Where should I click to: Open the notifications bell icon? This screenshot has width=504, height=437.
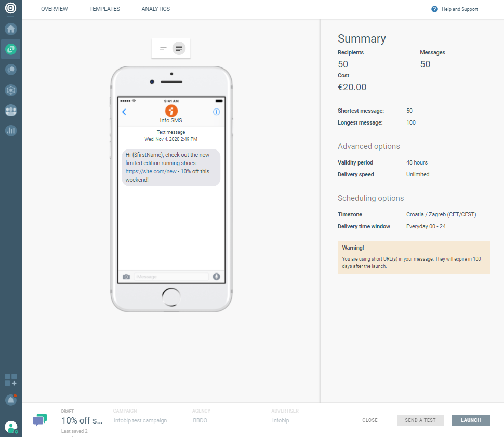10,400
